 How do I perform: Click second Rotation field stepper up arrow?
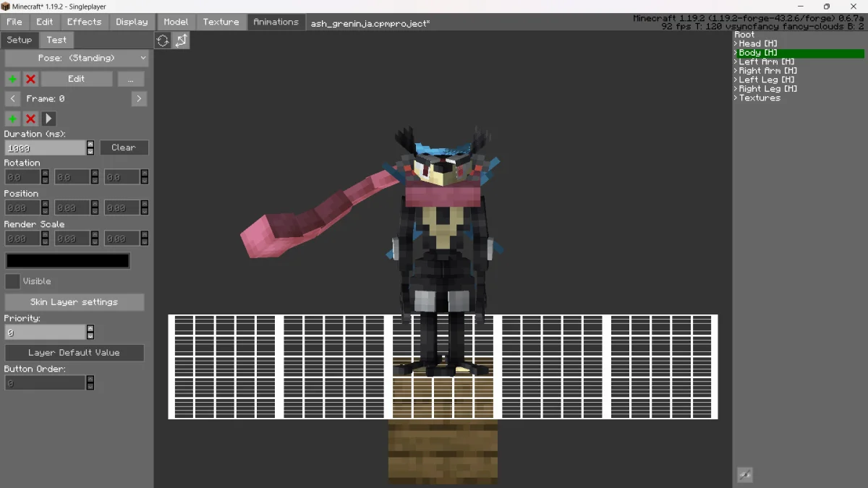95,173
